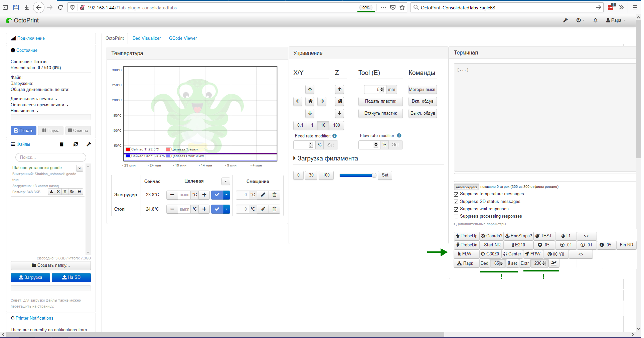The width and height of the screenshot is (644, 338).
Task: Open the Целевая temperature dropdown
Action: (225, 181)
